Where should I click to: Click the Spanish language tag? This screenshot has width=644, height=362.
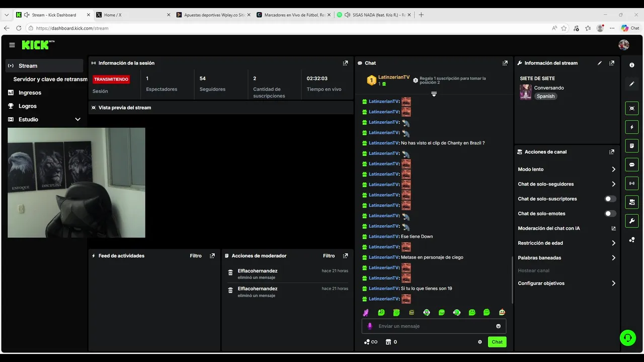pyautogui.click(x=545, y=97)
